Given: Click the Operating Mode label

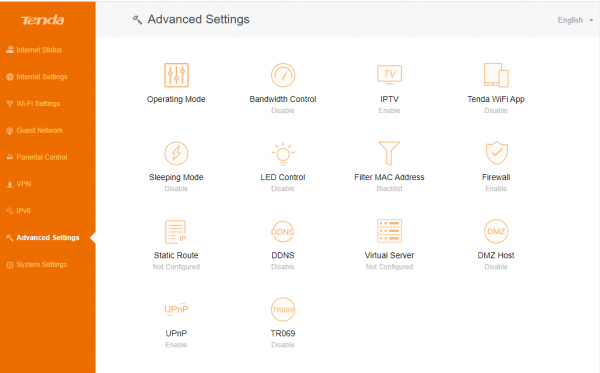Looking at the screenshot, I should click(176, 99).
